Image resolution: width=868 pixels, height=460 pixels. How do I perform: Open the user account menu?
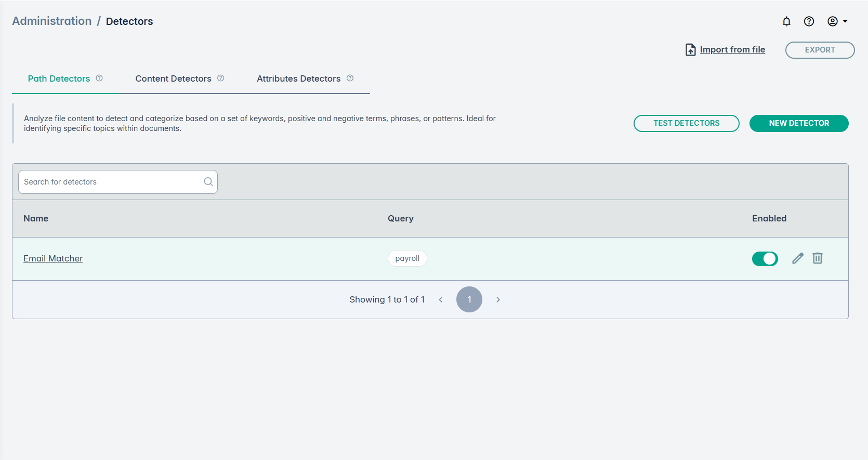[837, 21]
